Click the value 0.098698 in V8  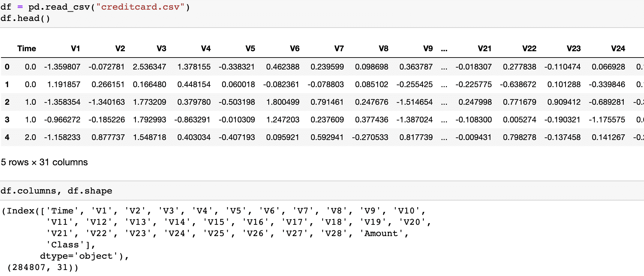coord(372,67)
